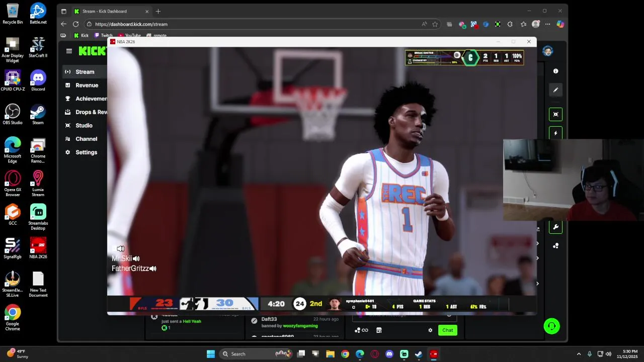
Task: Click the three-dots cluster icon in right panel
Action: pyautogui.click(x=555, y=246)
